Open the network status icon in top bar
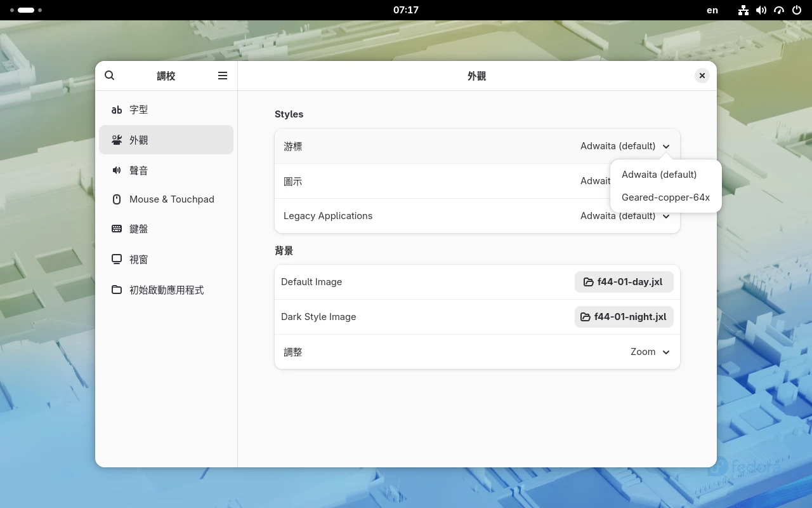The image size is (812, 508). [743, 10]
